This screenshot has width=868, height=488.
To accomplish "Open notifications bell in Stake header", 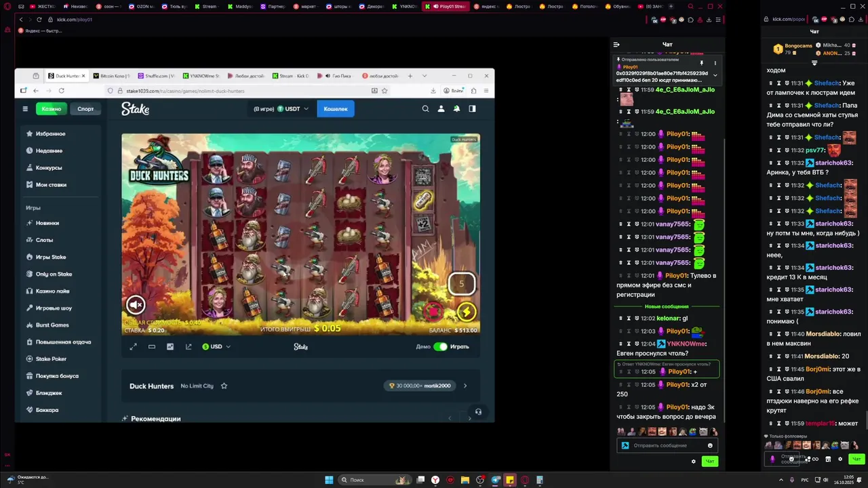I will 456,108.
